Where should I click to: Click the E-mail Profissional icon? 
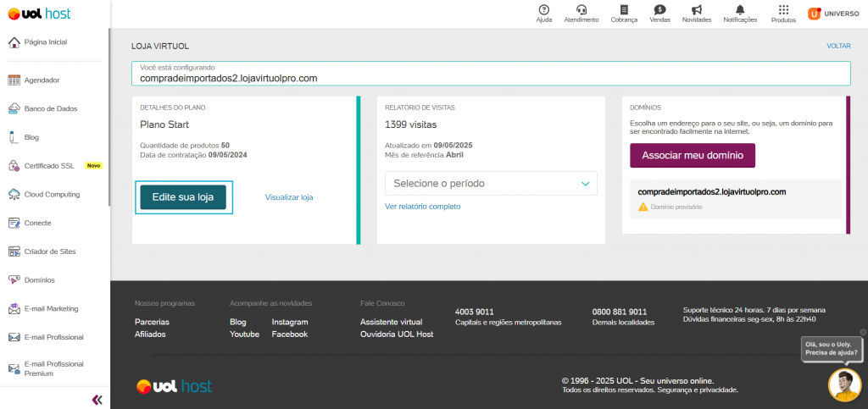[x=14, y=337]
